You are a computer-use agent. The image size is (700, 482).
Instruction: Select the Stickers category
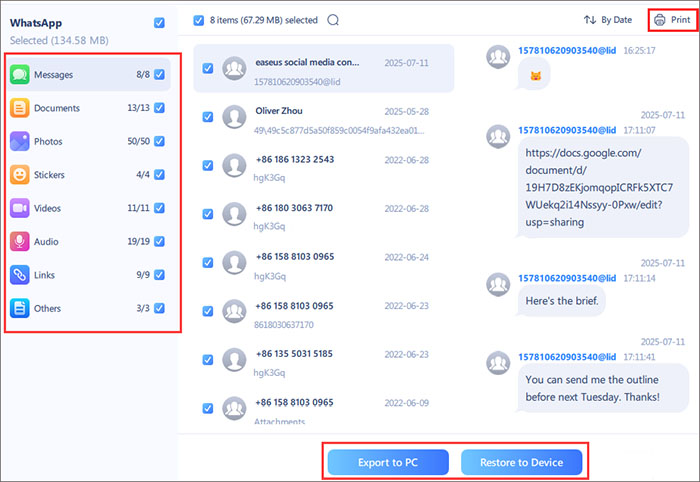(89, 175)
